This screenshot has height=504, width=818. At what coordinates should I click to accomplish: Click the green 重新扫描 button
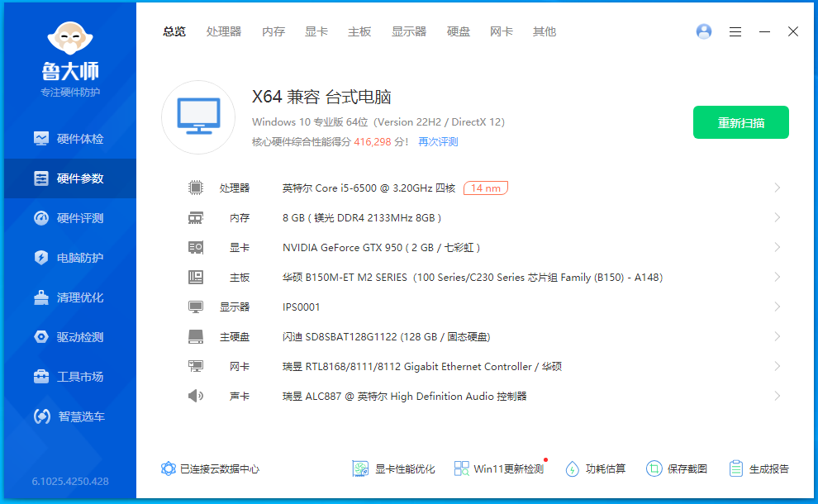tap(741, 122)
